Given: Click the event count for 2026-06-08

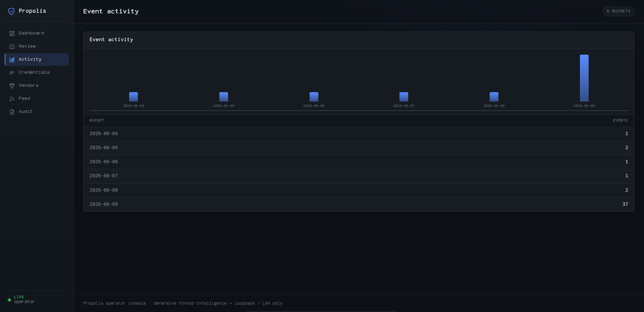Looking at the screenshot, I should point(627,190).
